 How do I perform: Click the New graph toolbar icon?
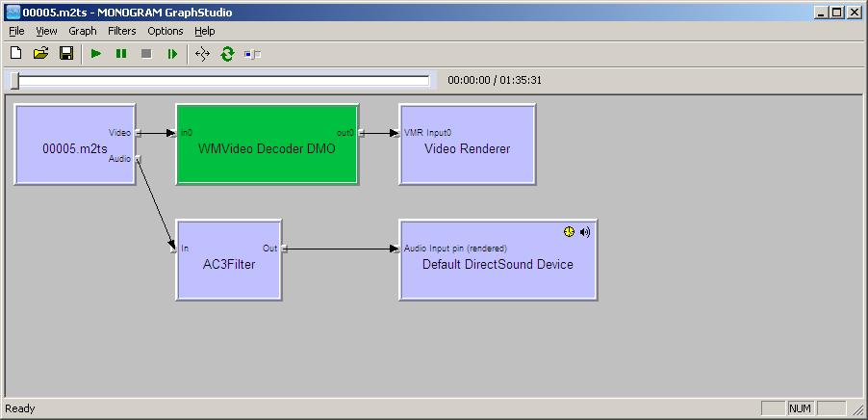coord(16,54)
